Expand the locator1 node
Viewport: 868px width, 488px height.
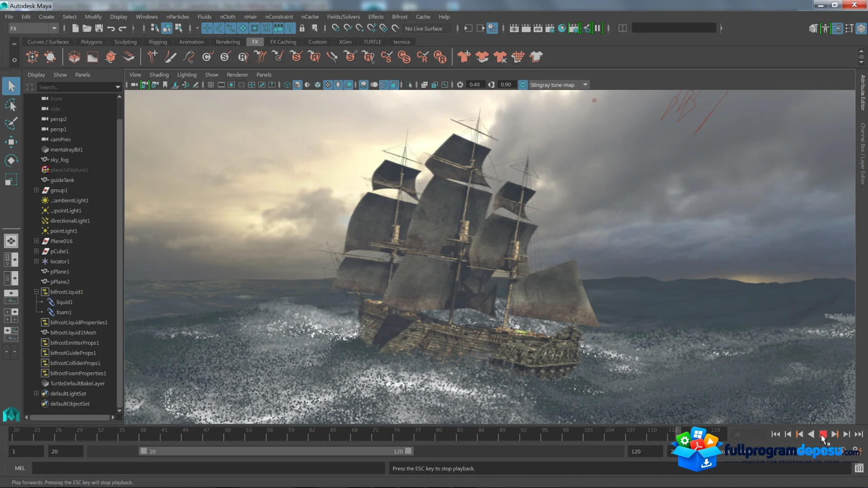click(x=36, y=261)
